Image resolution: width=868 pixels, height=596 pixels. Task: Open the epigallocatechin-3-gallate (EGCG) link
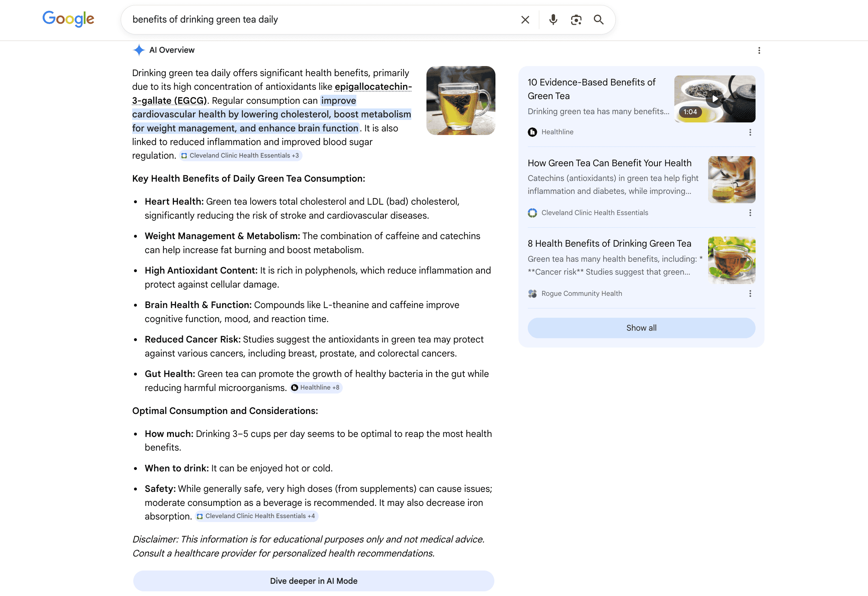click(x=272, y=94)
